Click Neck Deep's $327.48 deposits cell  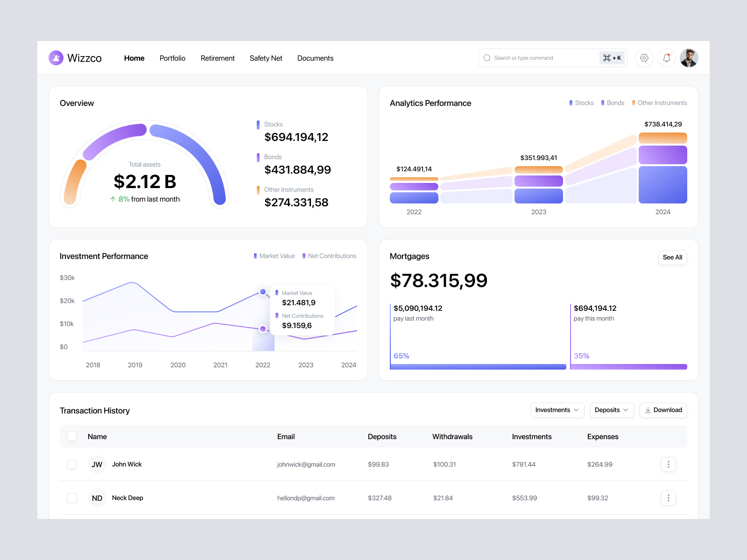380,498
